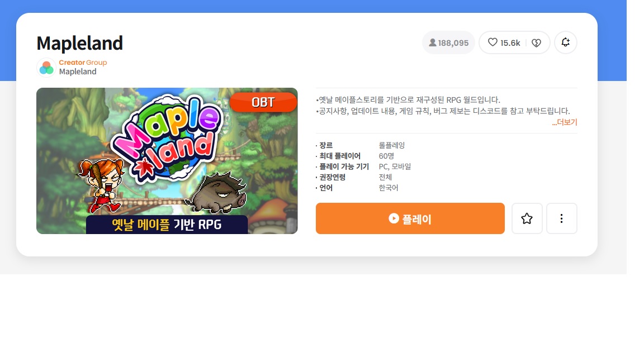The image size is (644, 362).
Task: Expand description with 더보기 link
Action: (x=565, y=122)
